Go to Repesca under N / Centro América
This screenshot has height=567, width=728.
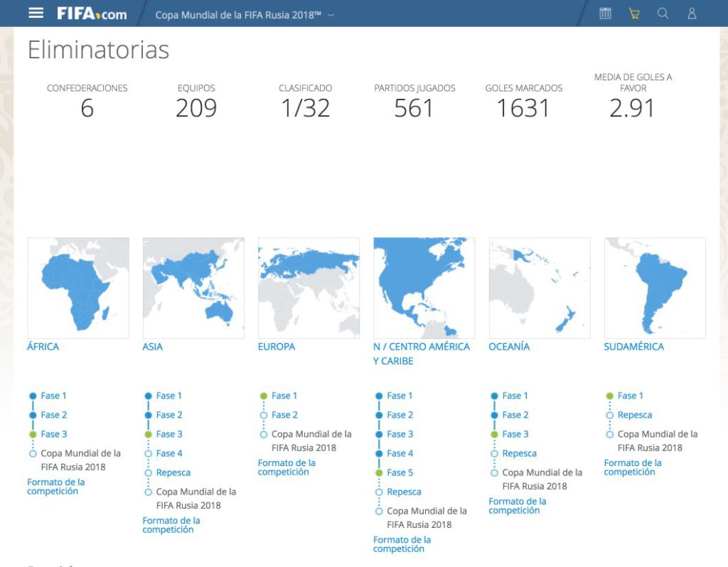click(404, 492)
